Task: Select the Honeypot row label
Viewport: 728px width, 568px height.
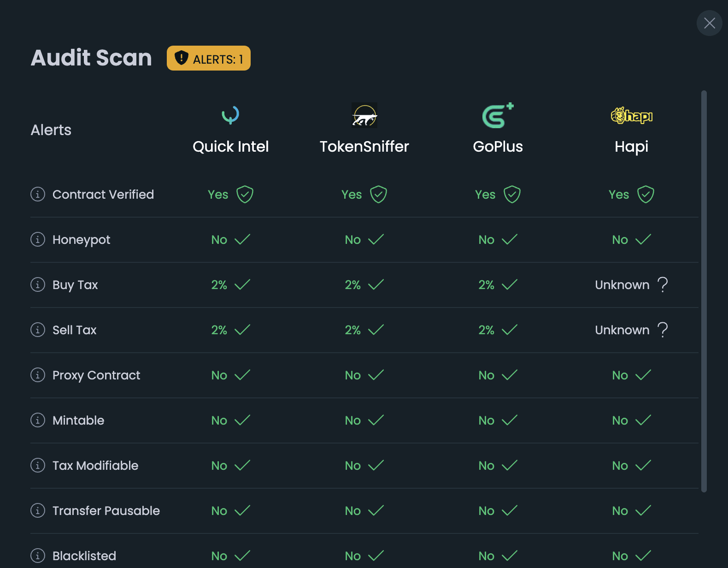Action: tap(82, 240)
